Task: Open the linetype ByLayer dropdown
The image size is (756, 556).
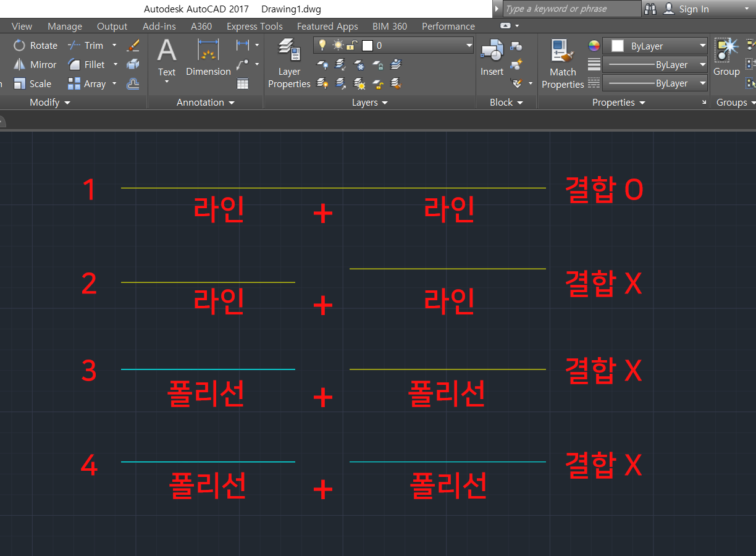Action: tap(655, 83)
